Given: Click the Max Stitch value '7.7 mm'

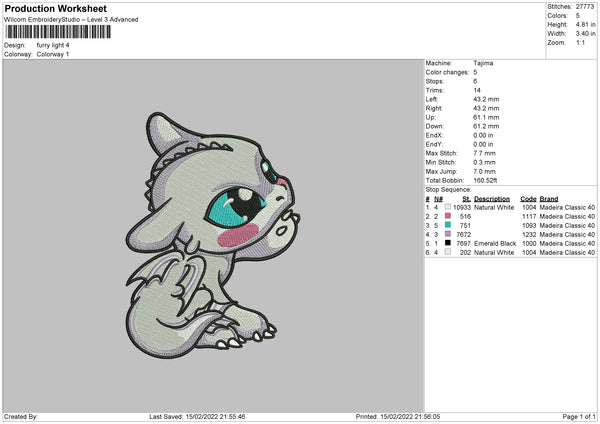Looking at the screenshot, I should (484, 153).
